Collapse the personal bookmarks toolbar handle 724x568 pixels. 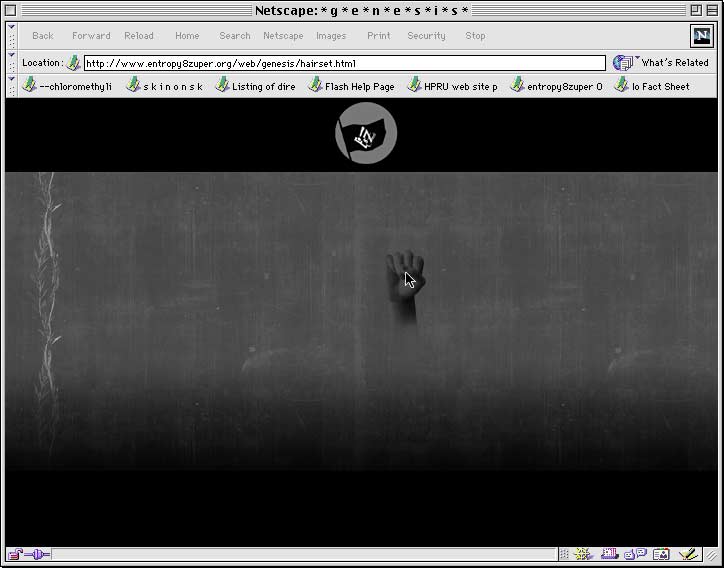[x=11, y=86]
